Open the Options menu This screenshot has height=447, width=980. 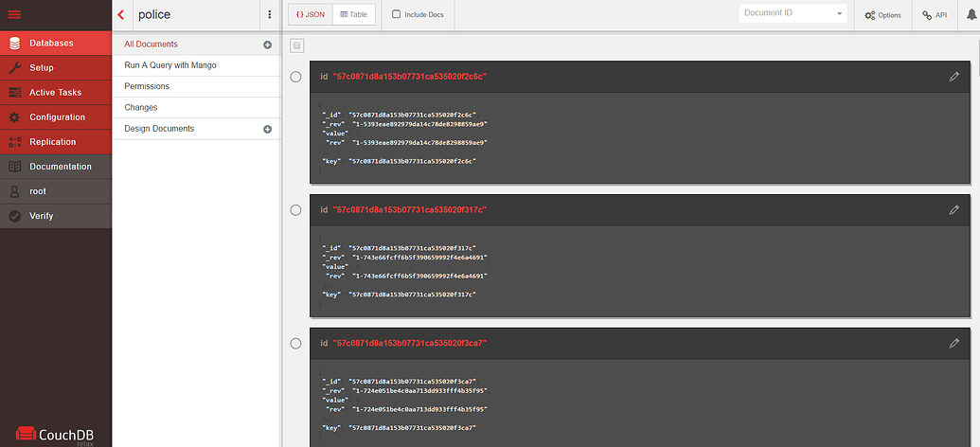tap(882, 15)
